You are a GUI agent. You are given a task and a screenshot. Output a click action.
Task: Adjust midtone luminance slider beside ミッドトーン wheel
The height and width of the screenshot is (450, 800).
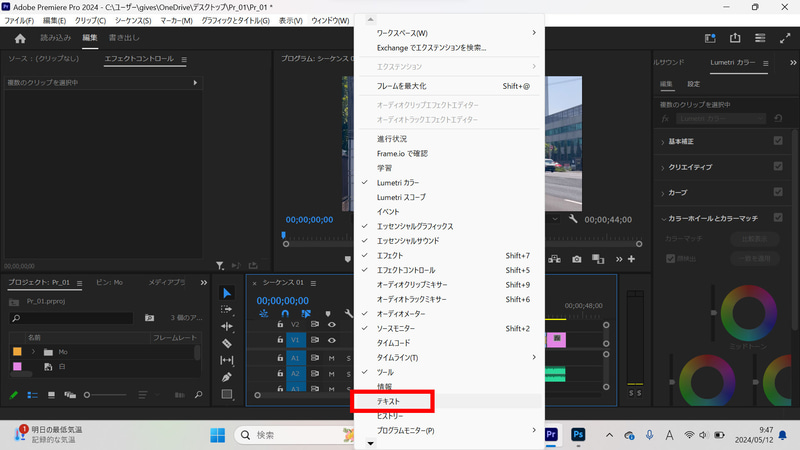[713, 312]
